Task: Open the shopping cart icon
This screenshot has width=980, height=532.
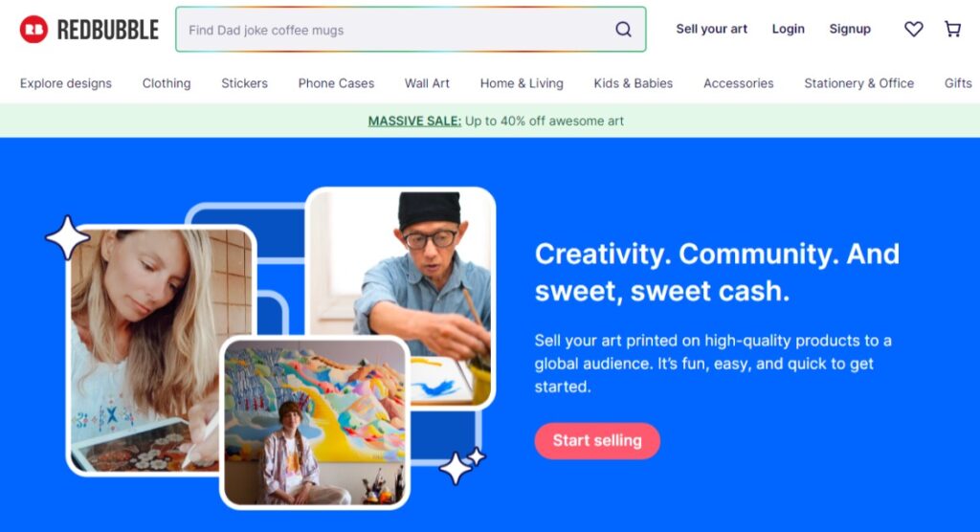Action: (x=952, y=29)
